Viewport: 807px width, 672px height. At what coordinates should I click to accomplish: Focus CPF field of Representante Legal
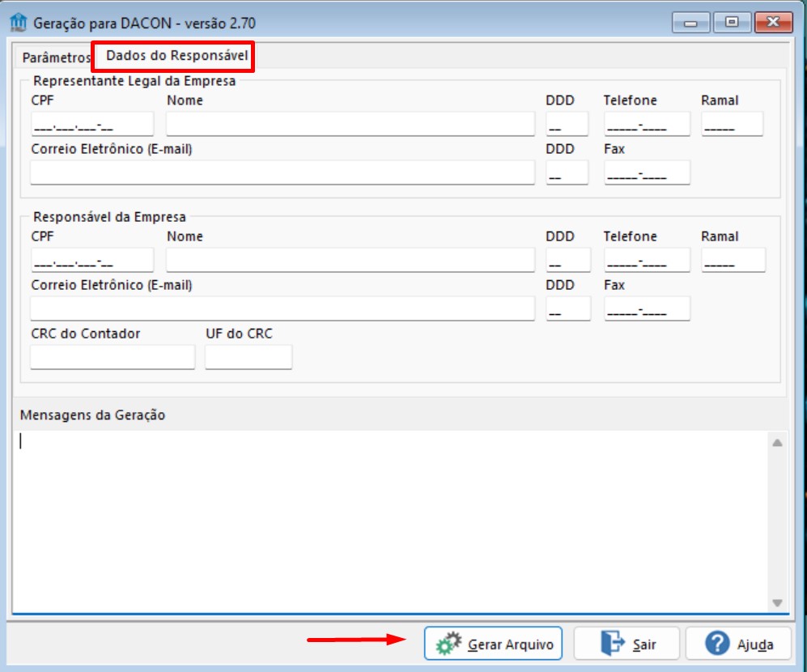pyautogui.click(x=92, y=124)
